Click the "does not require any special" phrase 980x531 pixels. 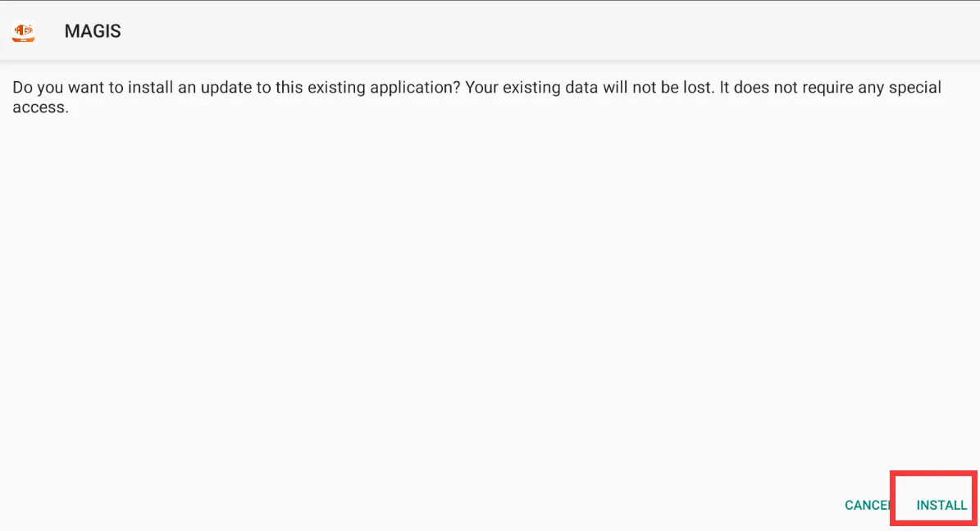click(x=837, y=88)
